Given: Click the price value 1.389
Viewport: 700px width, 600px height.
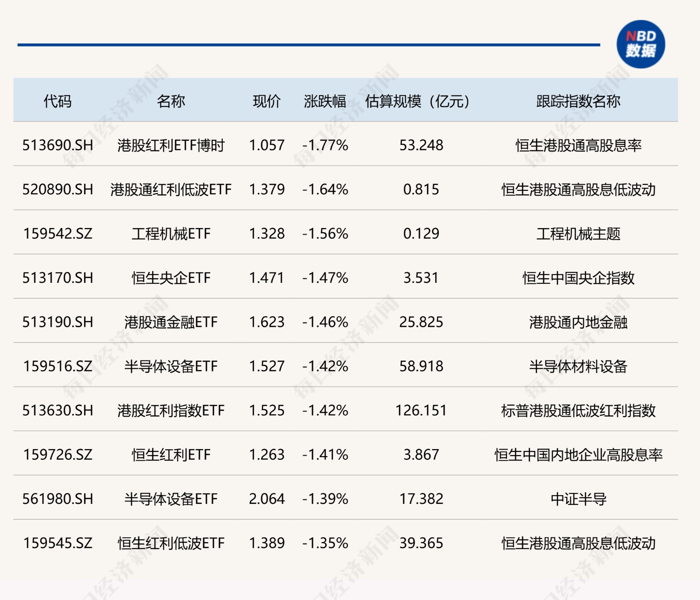Looking at the screenshot, I should pos(266,544).
